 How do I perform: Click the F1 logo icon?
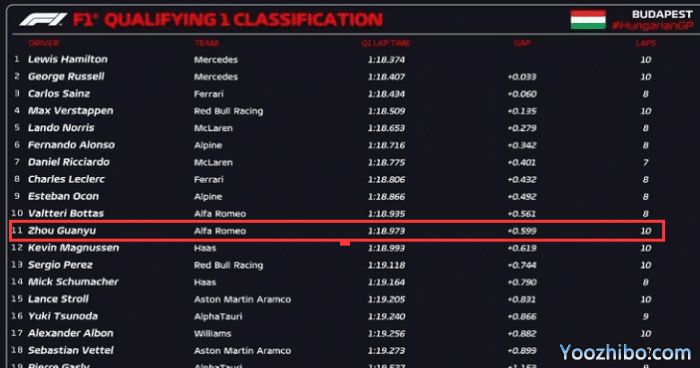pyautogui.click(x=43, y=20)
